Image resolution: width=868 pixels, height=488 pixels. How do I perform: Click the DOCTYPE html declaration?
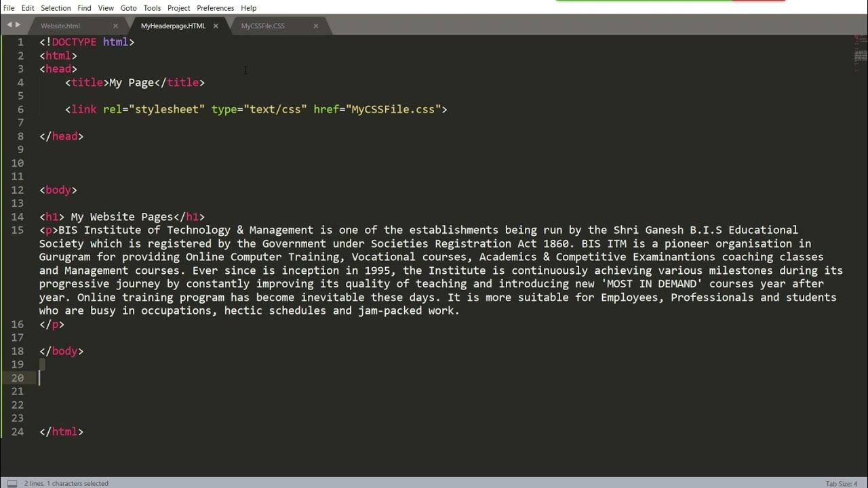[87, 42]
